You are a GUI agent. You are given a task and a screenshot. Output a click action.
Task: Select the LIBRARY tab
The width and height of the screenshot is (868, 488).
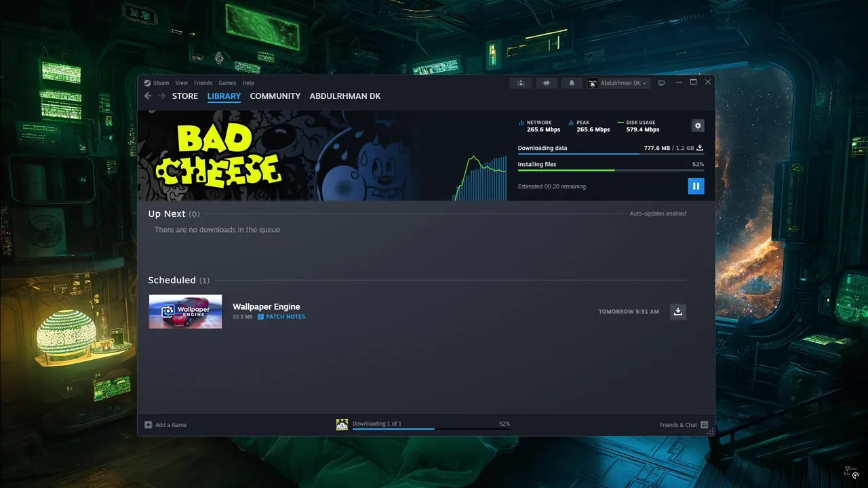(x=224, y=96)
